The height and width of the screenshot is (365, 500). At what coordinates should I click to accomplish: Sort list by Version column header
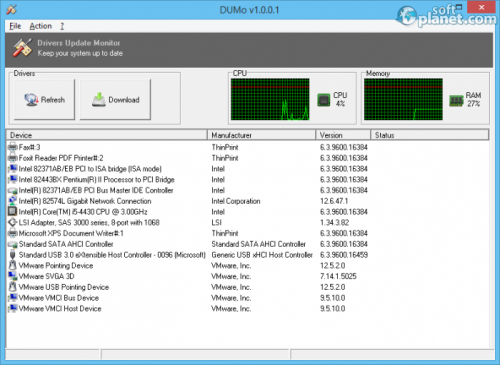tap(343, 135)
